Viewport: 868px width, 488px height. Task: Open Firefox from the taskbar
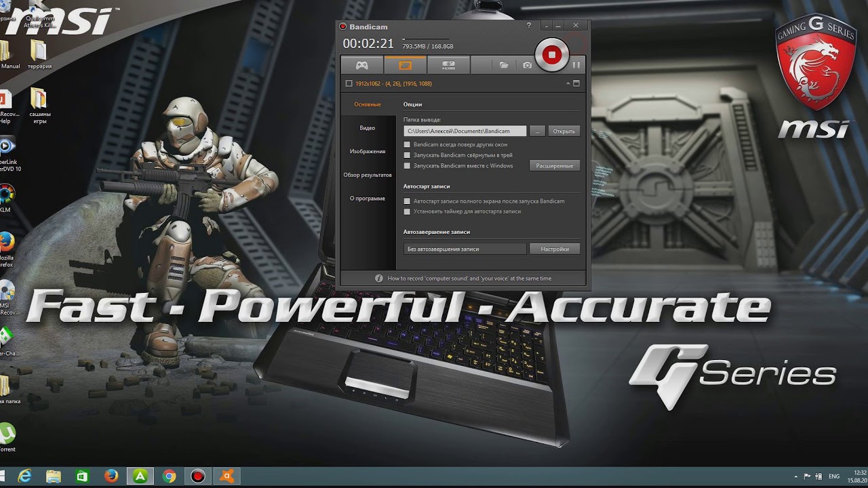pos(111,476)
